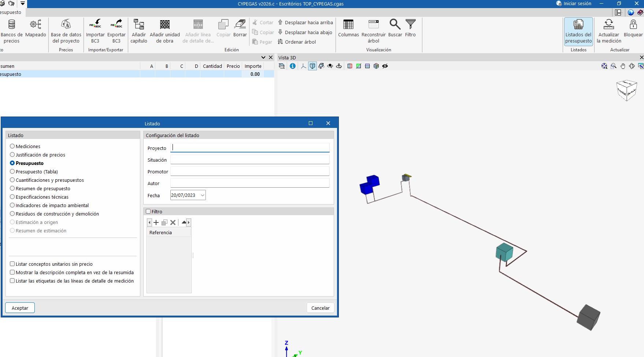
Task: Toggle the highlighted 3D solid view icon
Action: pyautogui.click(x=312, y=66)
